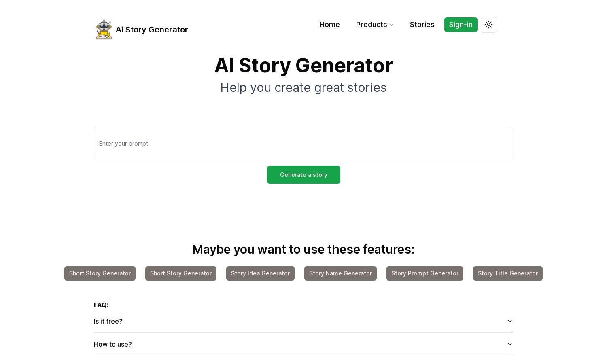Open the second Short Story Generator button
Screen dimensions: 607x364
[x=181, y=273]
